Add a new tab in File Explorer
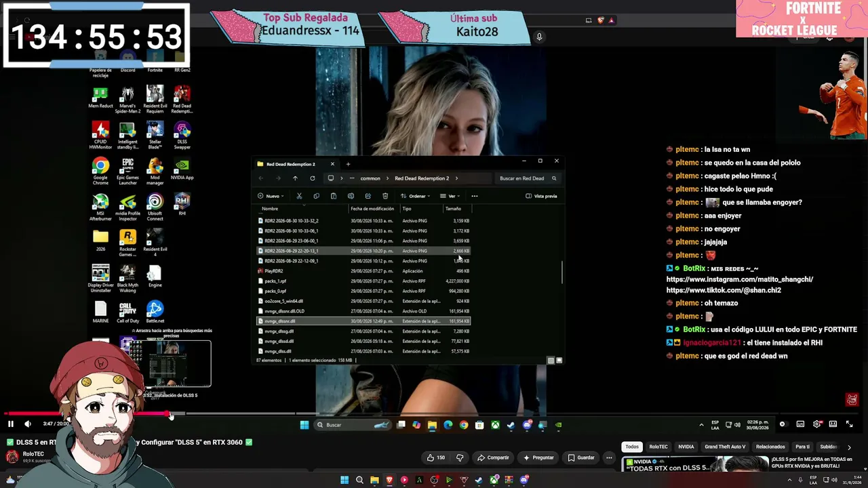This screenshot has height=488, width=868. pos(348,164)
